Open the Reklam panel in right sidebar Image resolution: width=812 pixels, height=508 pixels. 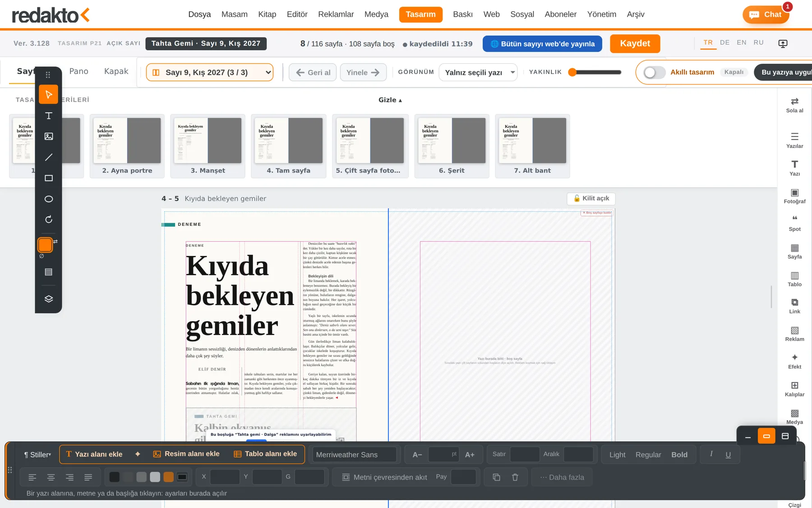[x=794, y=334]
